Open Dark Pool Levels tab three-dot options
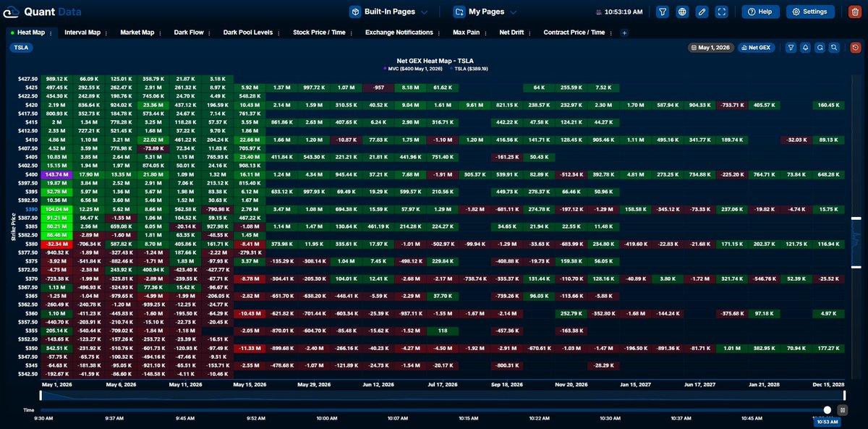This screenshot has height=429, width=868. 279,33
